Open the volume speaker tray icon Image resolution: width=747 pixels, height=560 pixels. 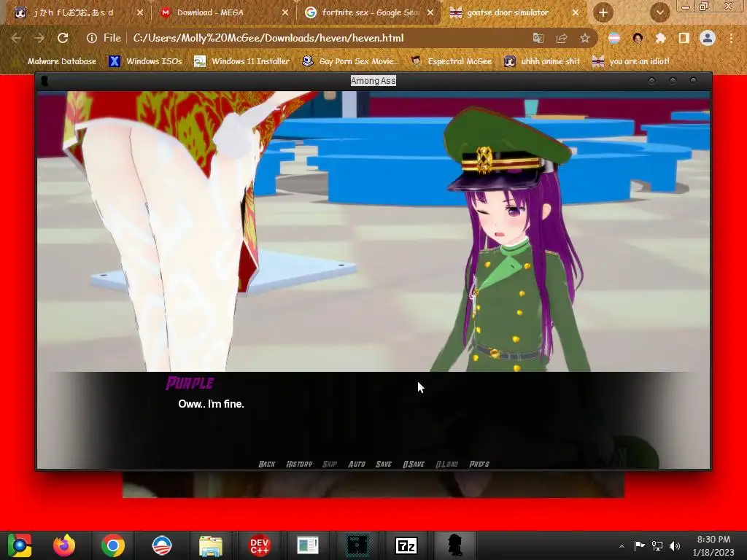[675, 545]
